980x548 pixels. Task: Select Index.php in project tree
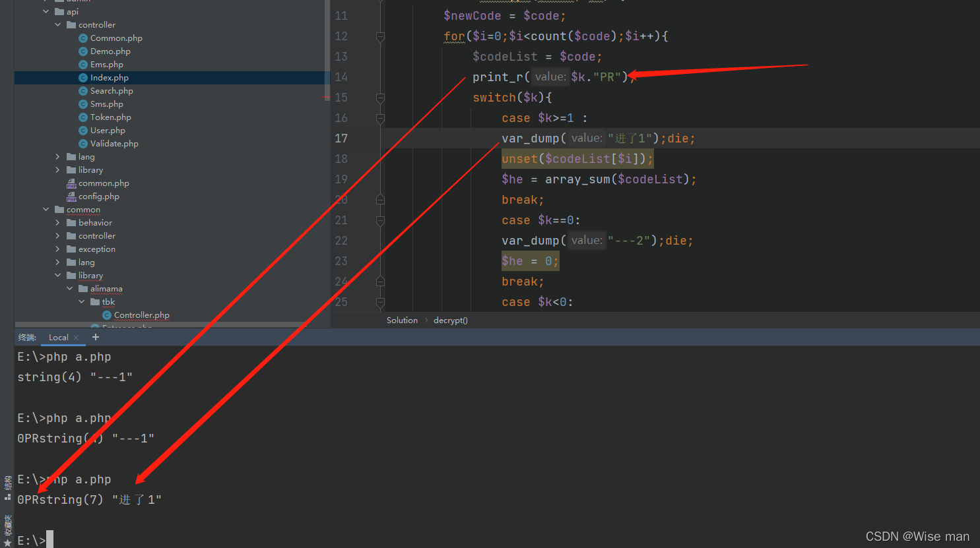(110, 78)
